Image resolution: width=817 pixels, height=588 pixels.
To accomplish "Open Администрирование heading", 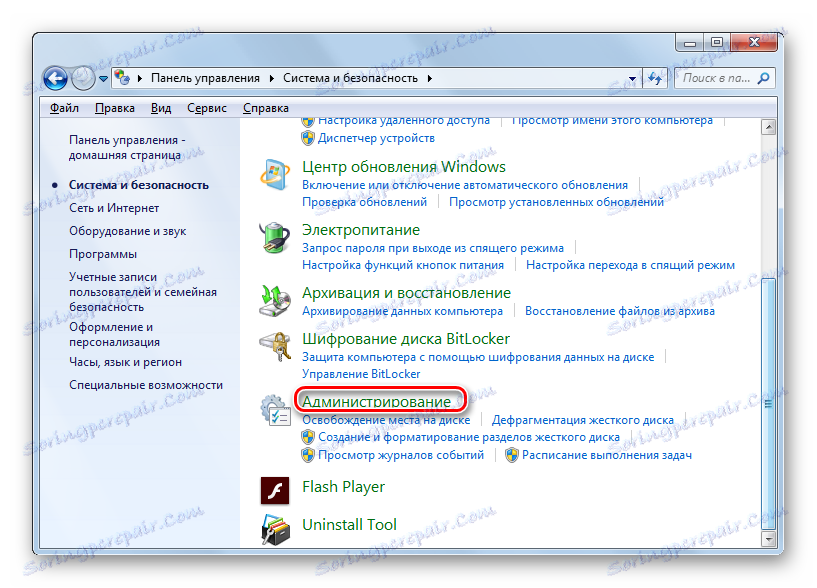I will coord(376,402).
